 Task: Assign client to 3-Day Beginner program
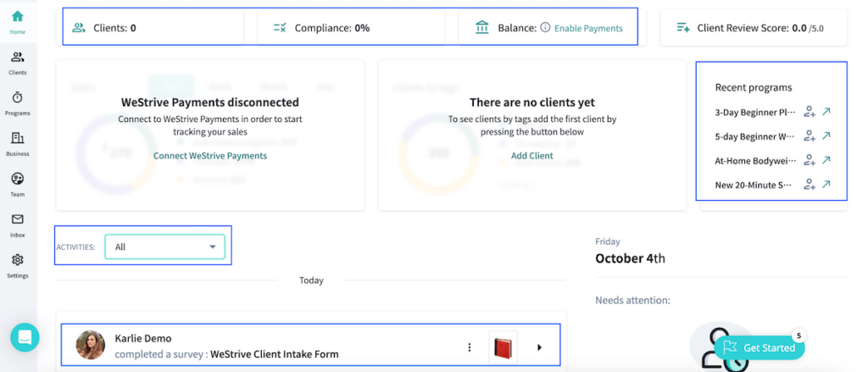810,112
